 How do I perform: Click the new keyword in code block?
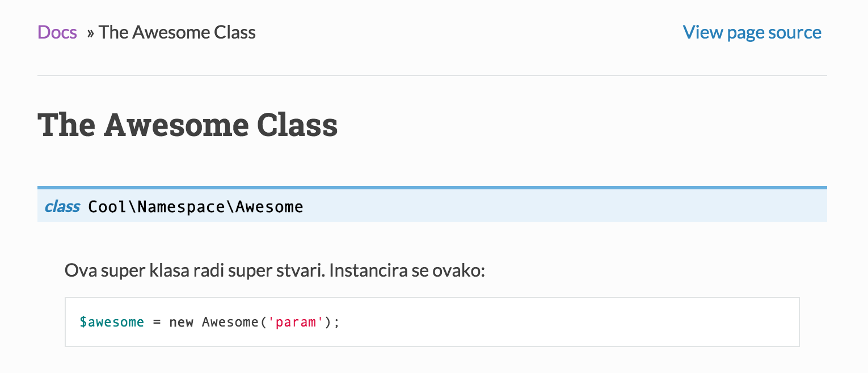(182, 322)
